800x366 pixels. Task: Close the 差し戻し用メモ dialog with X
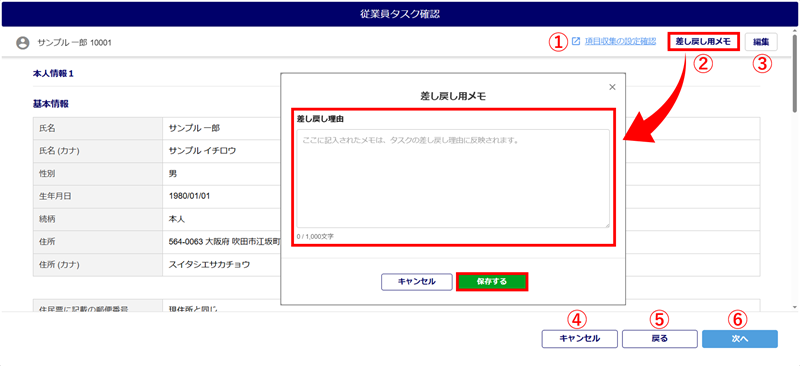(x=613, y=87)
